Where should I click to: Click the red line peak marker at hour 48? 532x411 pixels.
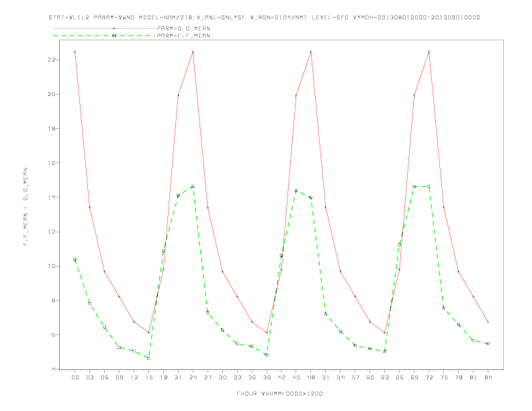pyautogui.click(x=311, y=52)
